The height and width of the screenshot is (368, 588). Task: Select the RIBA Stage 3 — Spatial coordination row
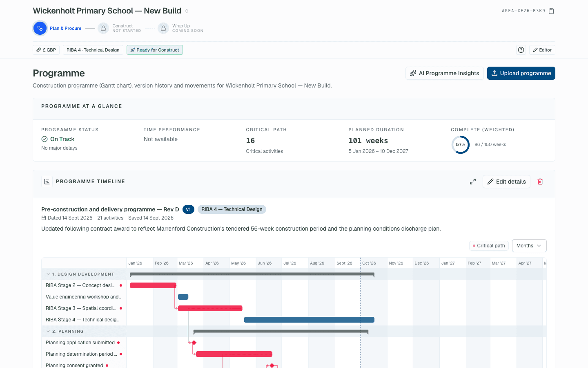coord(84,308)
